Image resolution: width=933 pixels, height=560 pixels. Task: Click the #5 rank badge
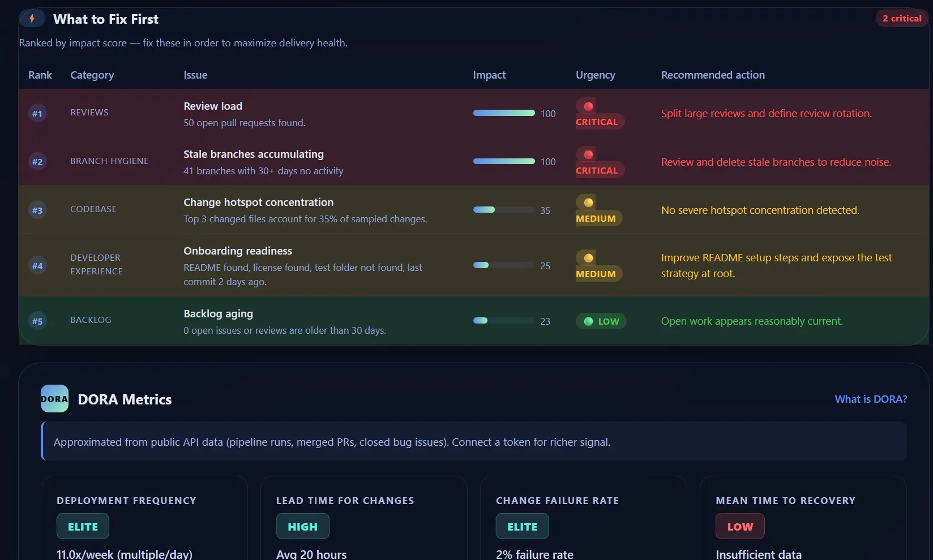click(37, 321)
